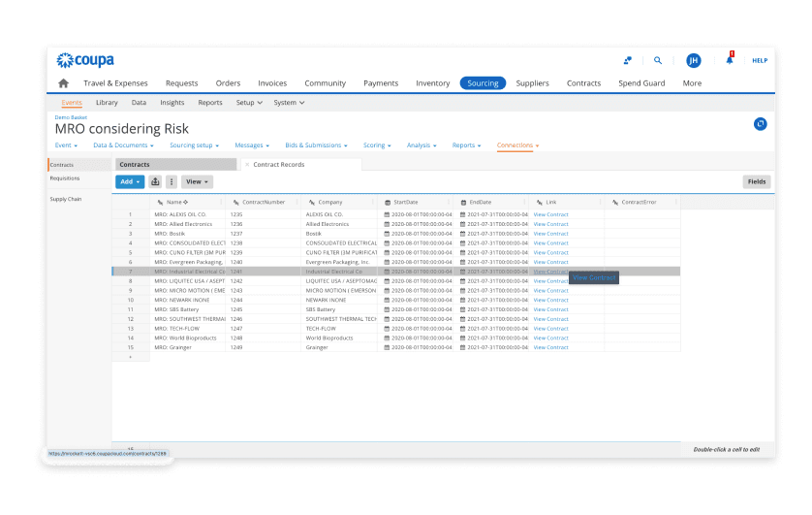Screen dimensions: 812x515
Task: Close the Contract Records tab
Action: click(247, 165)
